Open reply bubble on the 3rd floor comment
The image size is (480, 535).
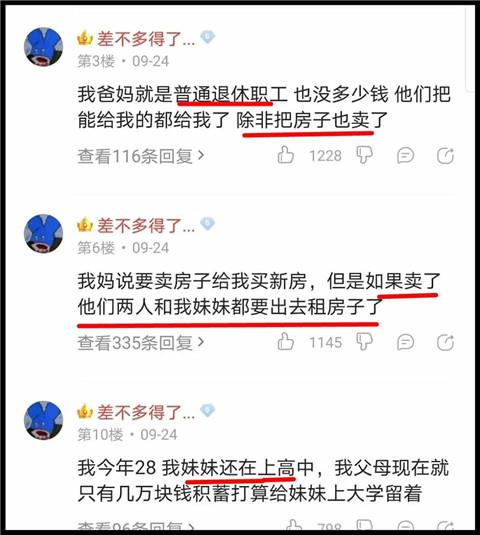point(406,156)
